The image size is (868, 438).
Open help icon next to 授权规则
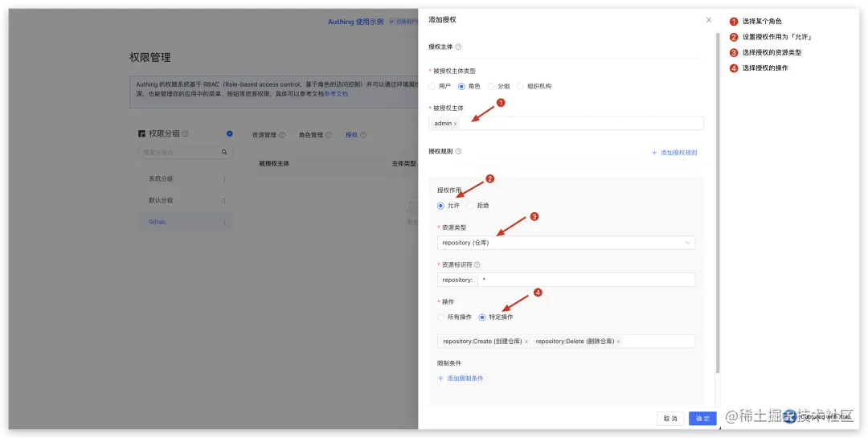pyautogui.click(x=458, y=151)
